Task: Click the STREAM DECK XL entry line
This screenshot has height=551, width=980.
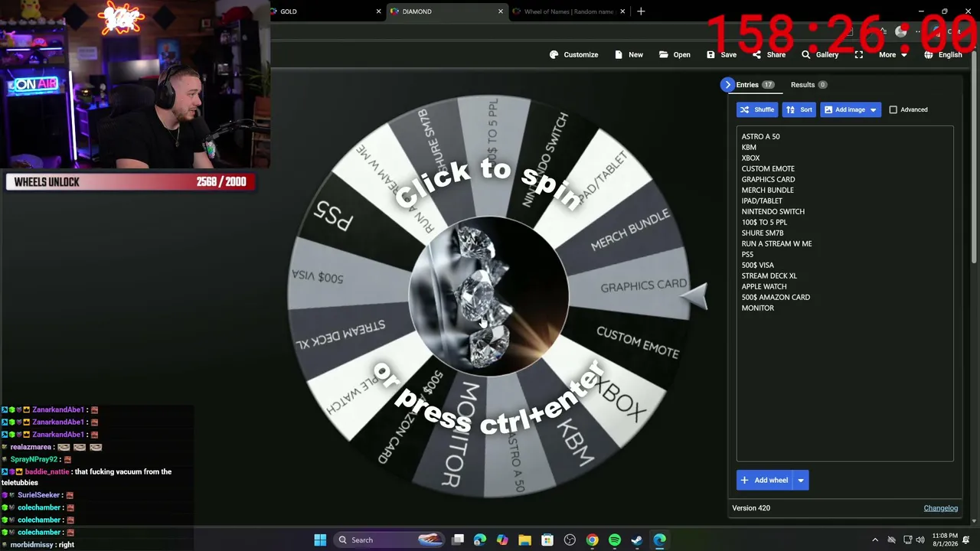Action: pos(769,275)
